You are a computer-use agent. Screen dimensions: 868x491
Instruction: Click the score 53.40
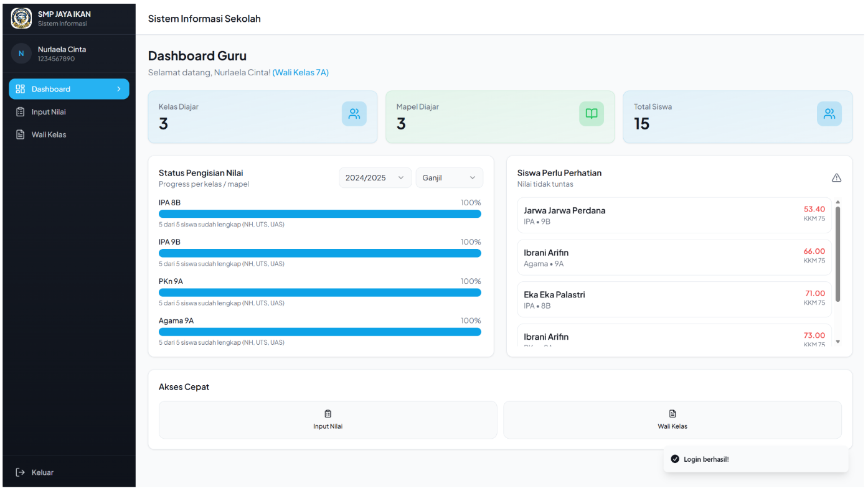point(814,210)
